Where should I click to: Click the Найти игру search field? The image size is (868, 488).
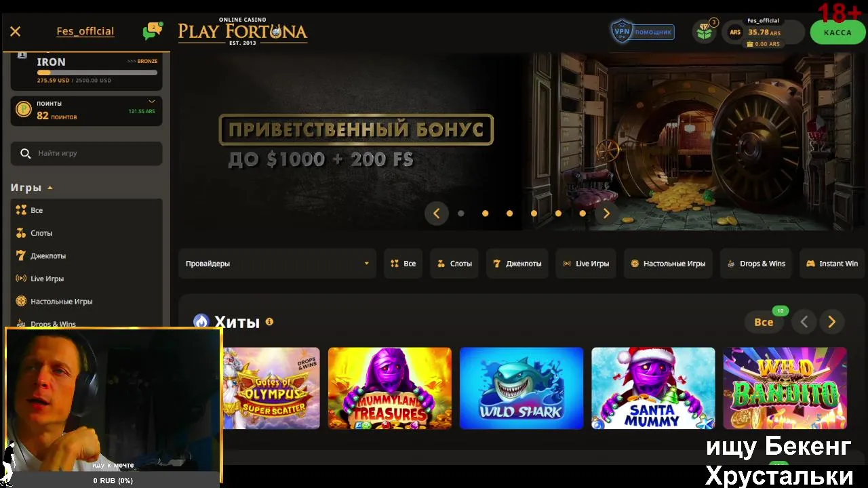(86, 153)
